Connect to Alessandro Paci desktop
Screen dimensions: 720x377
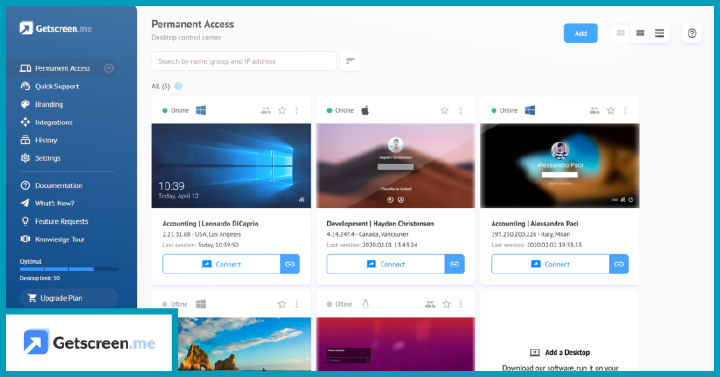coord(550,264)
